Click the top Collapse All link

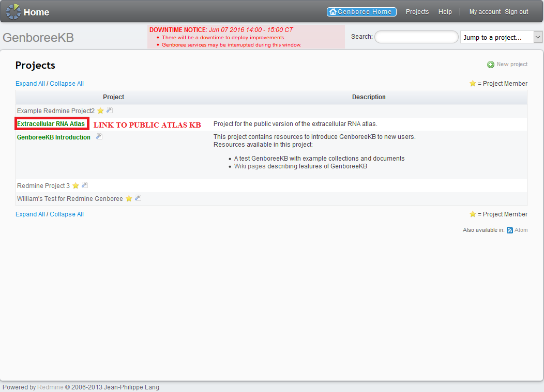pos(67,84)
